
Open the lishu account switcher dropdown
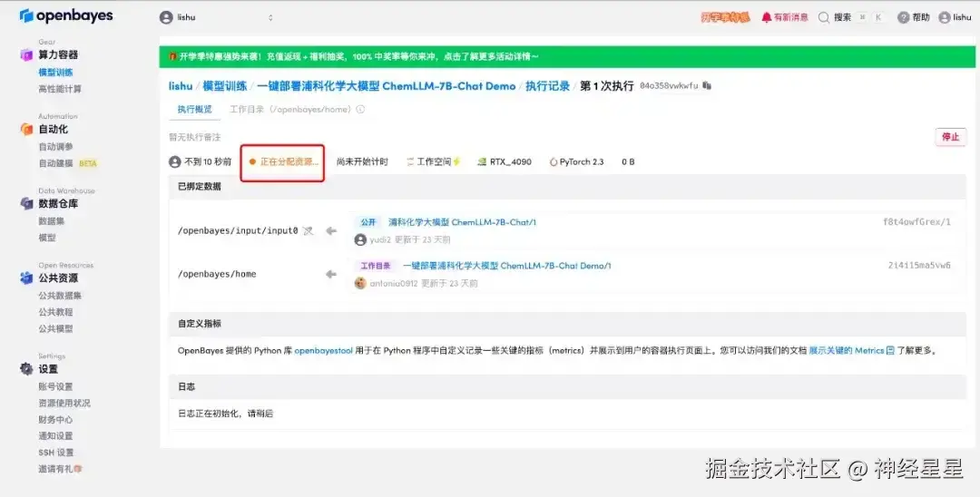pos(217,17)
